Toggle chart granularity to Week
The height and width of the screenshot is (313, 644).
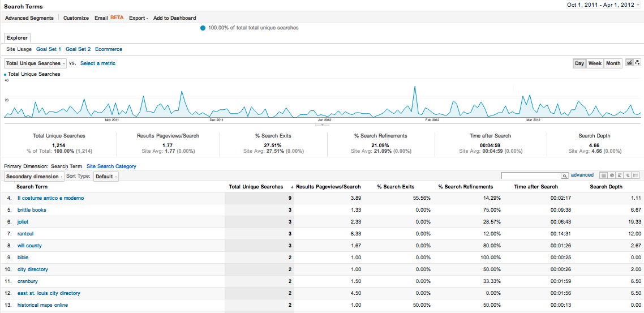[x=595, y=63]
